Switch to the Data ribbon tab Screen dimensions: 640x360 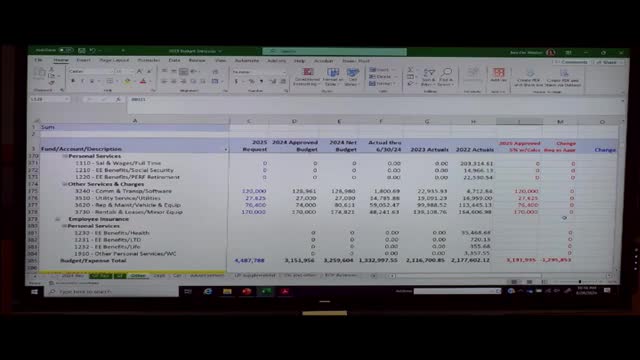[174, 60]
